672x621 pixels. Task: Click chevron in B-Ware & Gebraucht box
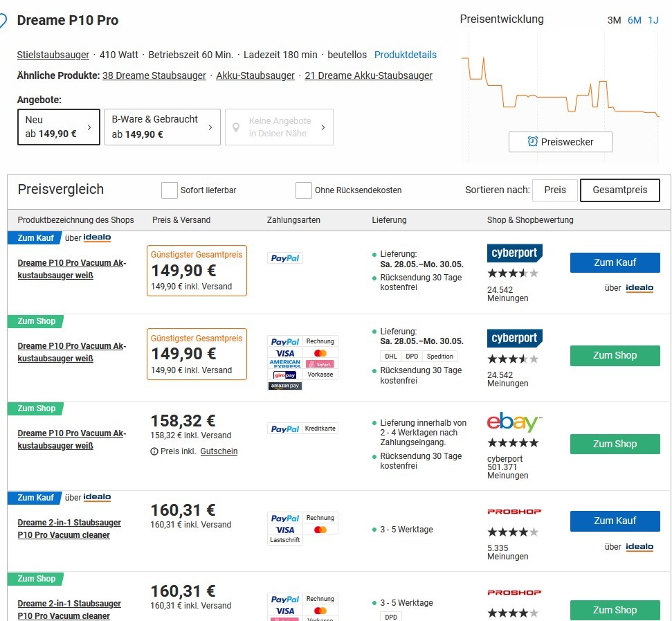click(210, 127)
